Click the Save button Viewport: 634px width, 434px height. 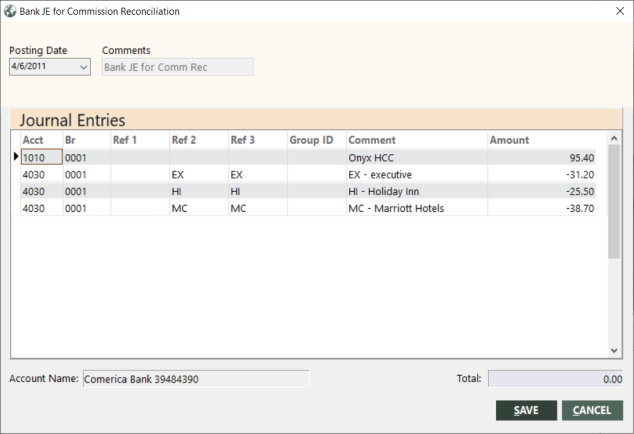point(526,411)
